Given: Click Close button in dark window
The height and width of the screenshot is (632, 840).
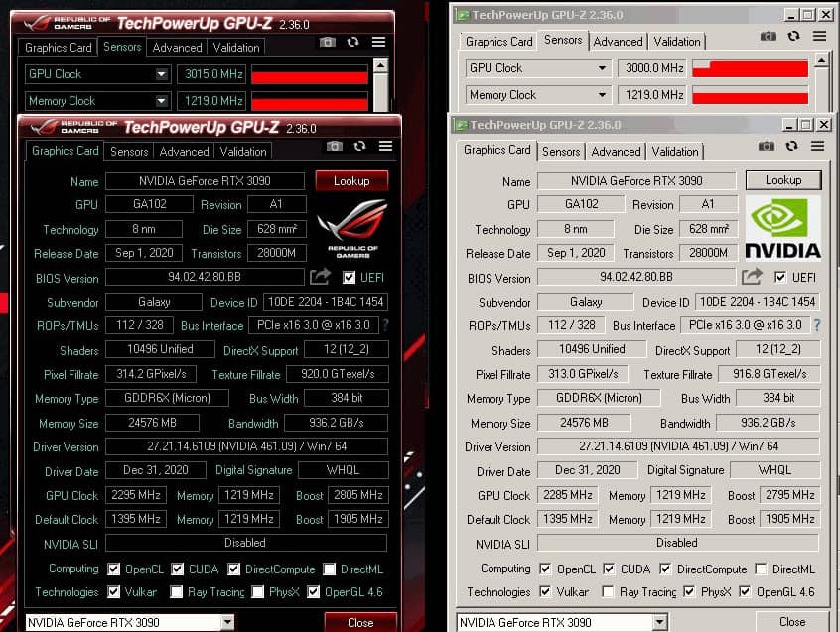Looking at the screenshot, I should pos(360,622).
